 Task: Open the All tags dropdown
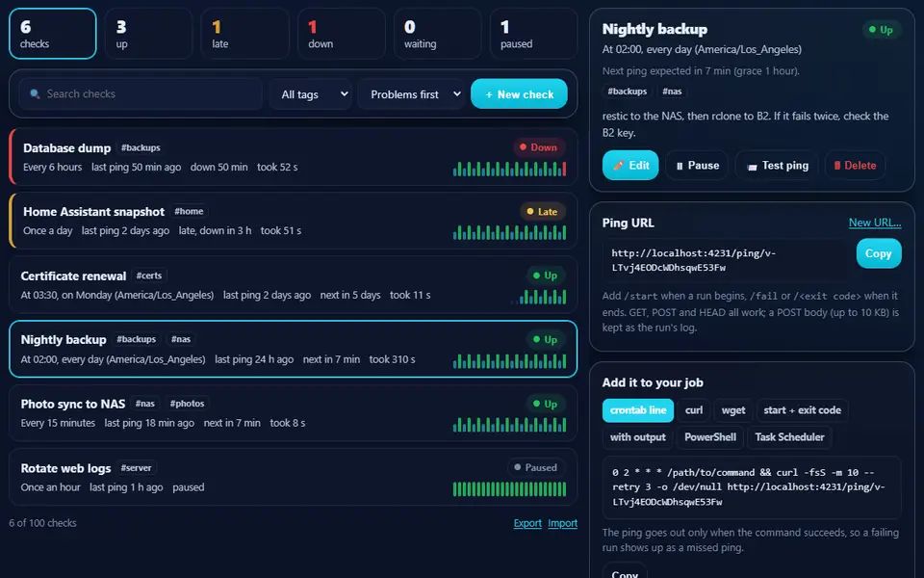click(x=311, y=94)
